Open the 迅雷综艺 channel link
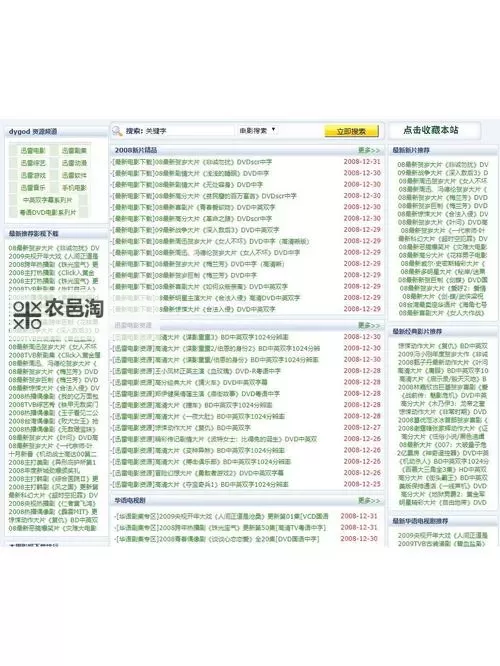This screenshot has height=666, width=500. pos(33,163)
